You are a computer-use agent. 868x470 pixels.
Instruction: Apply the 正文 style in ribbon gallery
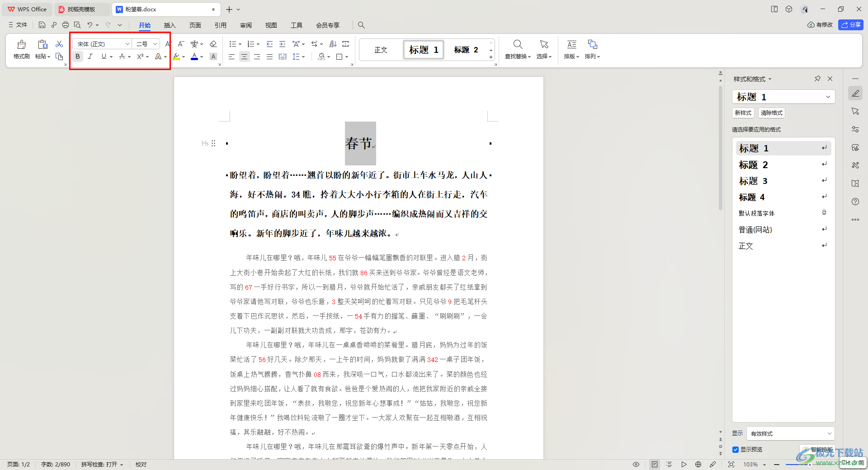[381, 50]
